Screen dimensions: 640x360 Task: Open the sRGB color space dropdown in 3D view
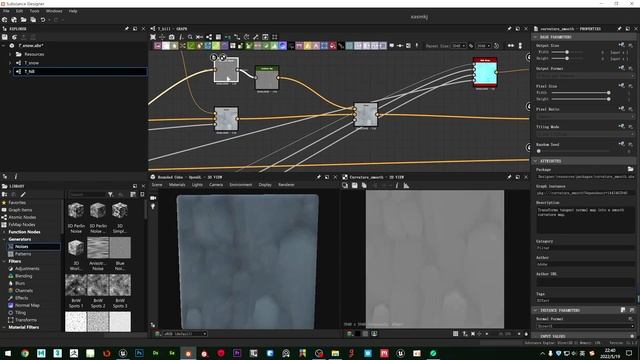185,334
